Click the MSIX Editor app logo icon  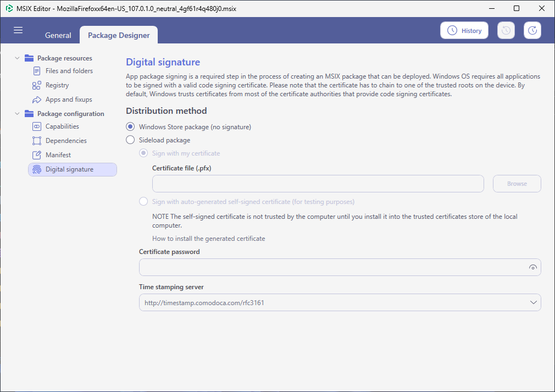tap(9, 8)
